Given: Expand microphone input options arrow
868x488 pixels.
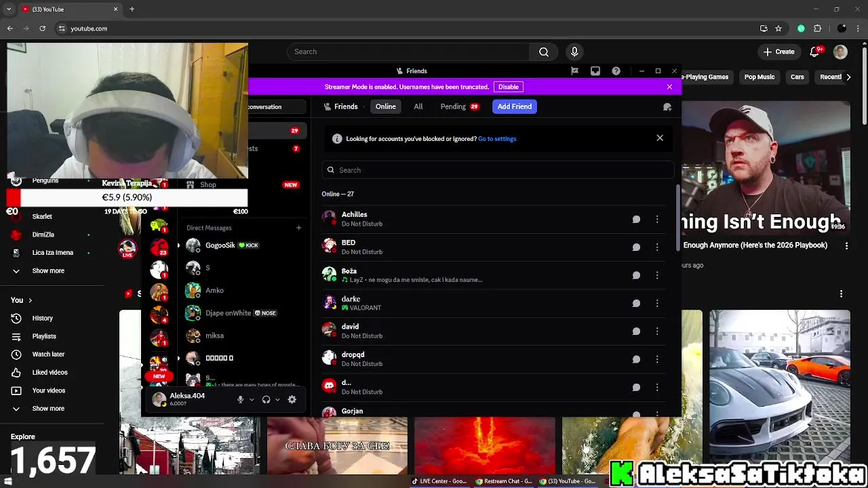Looking at the screenshot, I should [252, 400].
